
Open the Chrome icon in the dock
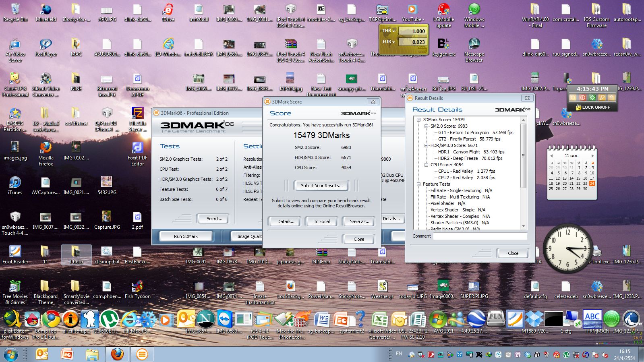coord(52,319)
